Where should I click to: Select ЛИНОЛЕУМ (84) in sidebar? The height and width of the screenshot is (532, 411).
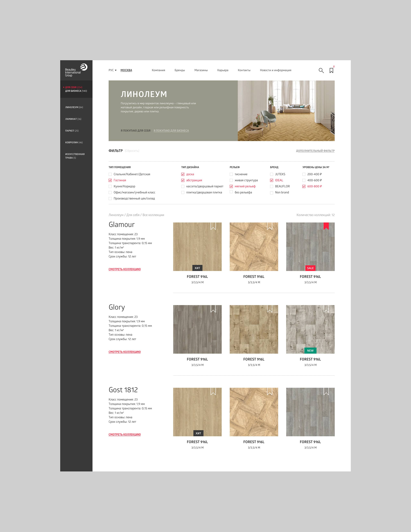74,107
